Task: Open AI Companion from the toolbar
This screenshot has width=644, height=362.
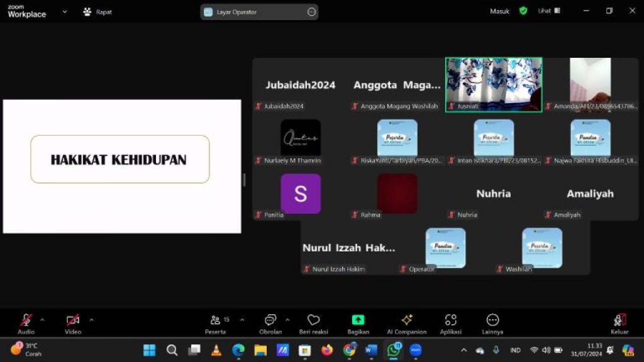Action: click(407, 324)
